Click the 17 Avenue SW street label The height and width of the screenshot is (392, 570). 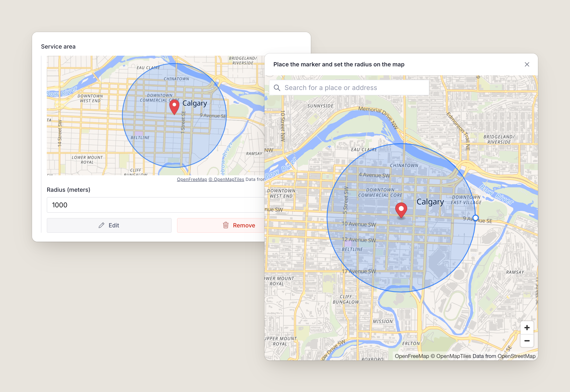pos(359,272)
